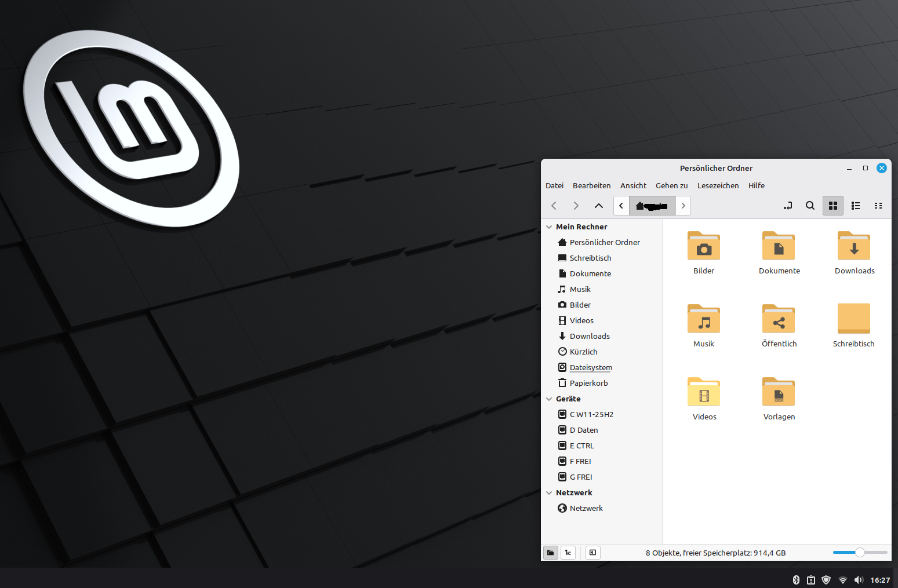
Task: Open the Lesezeichen menu
Action: pyautogui.click(x=718, y=186)
